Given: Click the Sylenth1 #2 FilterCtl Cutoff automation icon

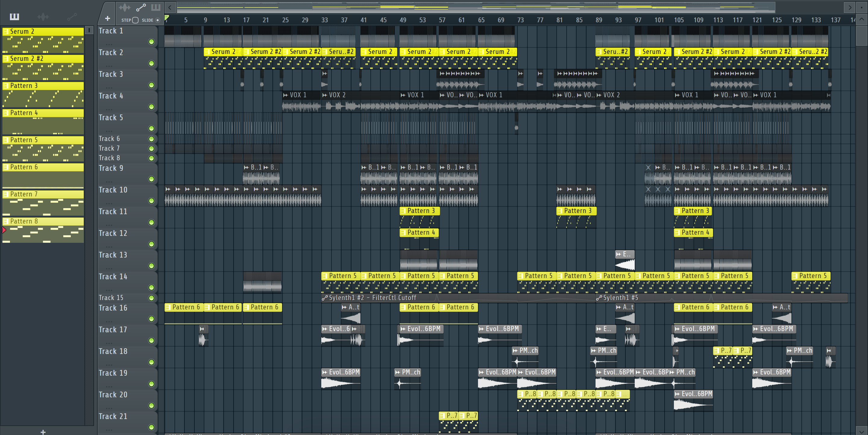Looking at the screenshot, I should (x=325, y=298).
